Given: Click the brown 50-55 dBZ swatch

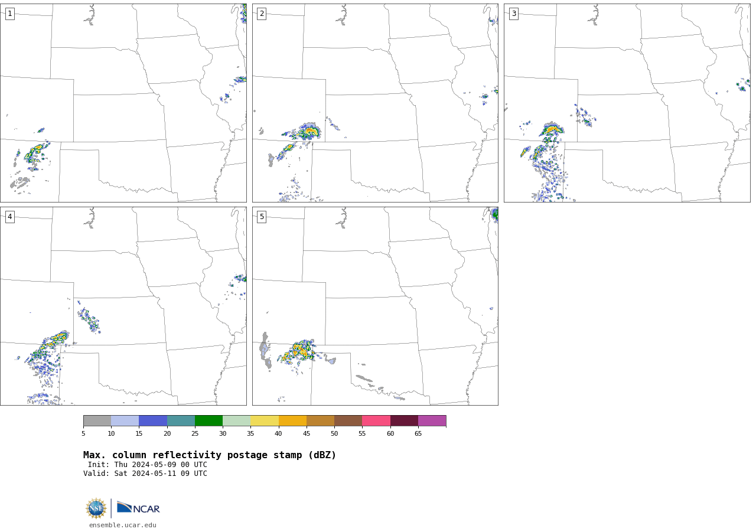Looking at the screenshot, I should click(348, 420).
